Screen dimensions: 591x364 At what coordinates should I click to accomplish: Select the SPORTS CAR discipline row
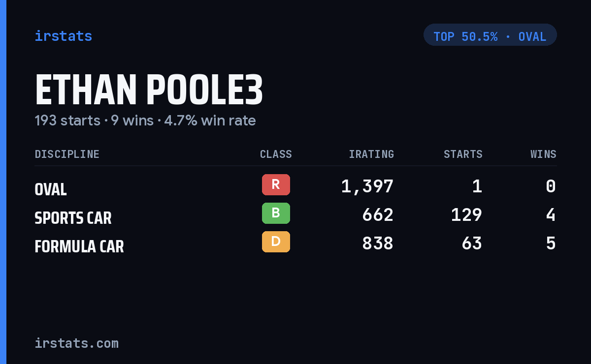[x=295, y=215]
